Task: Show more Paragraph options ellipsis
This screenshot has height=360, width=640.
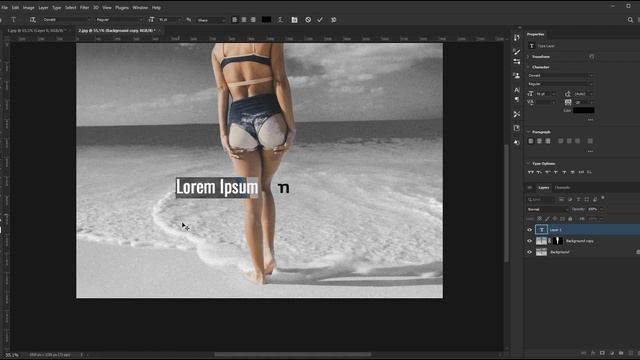Action: click(590, 151)
